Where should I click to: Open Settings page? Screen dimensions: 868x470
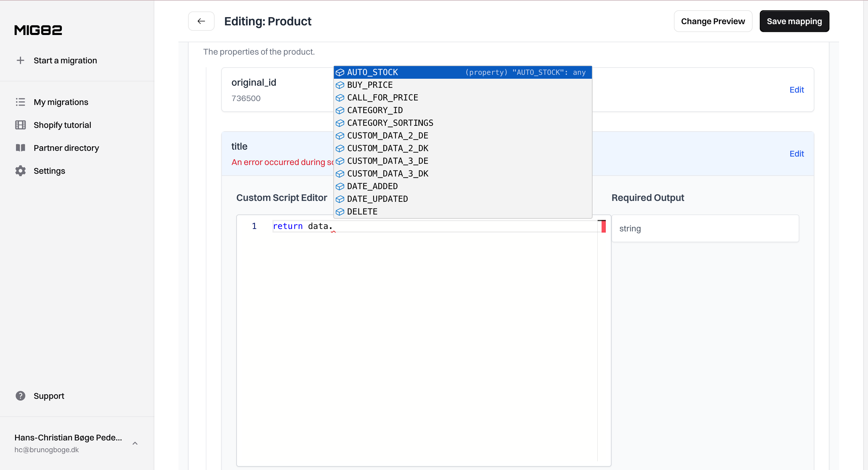pyautogui.click(x=49, y=171)
